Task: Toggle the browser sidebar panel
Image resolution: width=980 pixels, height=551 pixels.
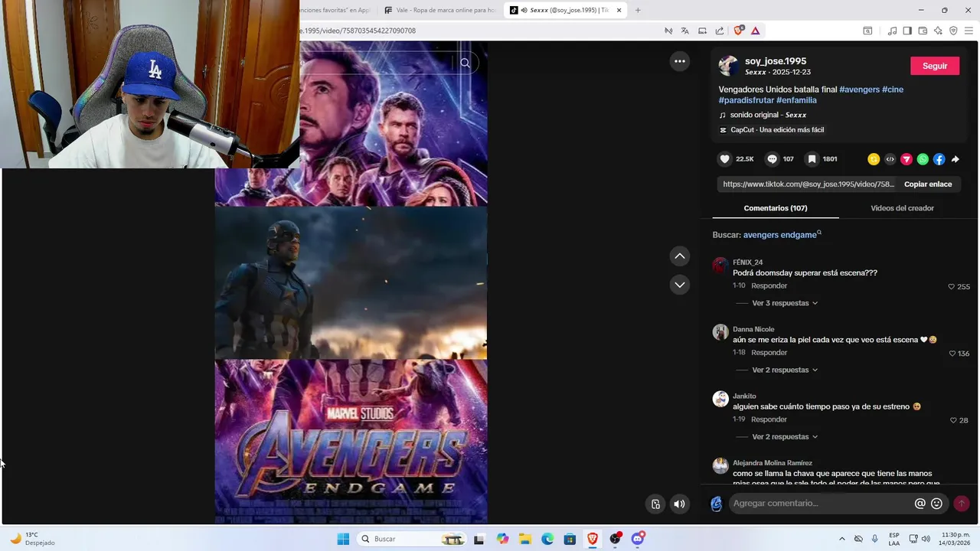Action: (907, 31)
